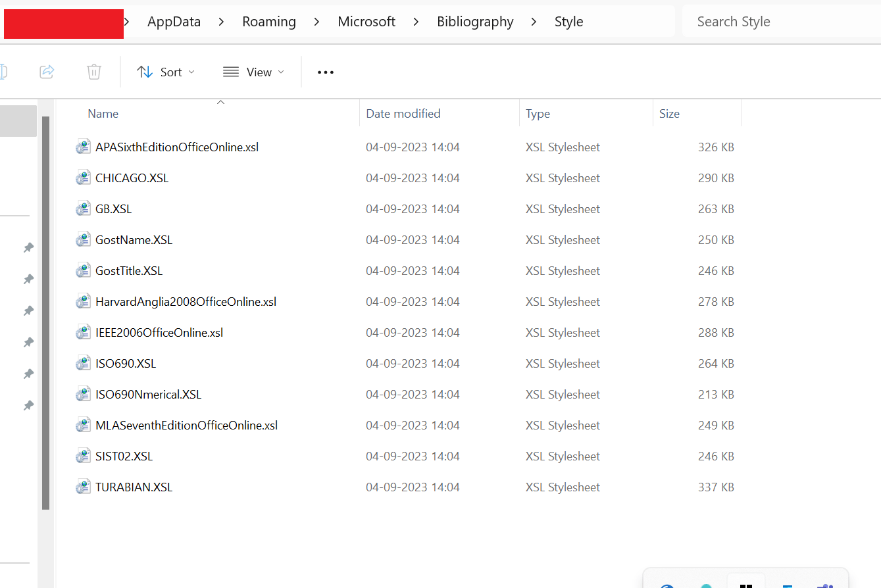Select the IEEE2006OfficeOnline.xsl file icon
Screen dimensions: 881x588
[83, 333]
